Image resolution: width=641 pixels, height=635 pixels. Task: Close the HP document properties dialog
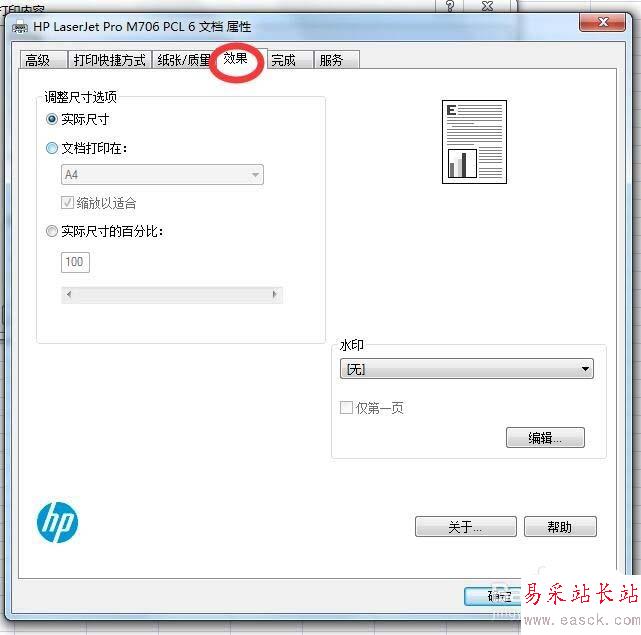click(602, 22)
